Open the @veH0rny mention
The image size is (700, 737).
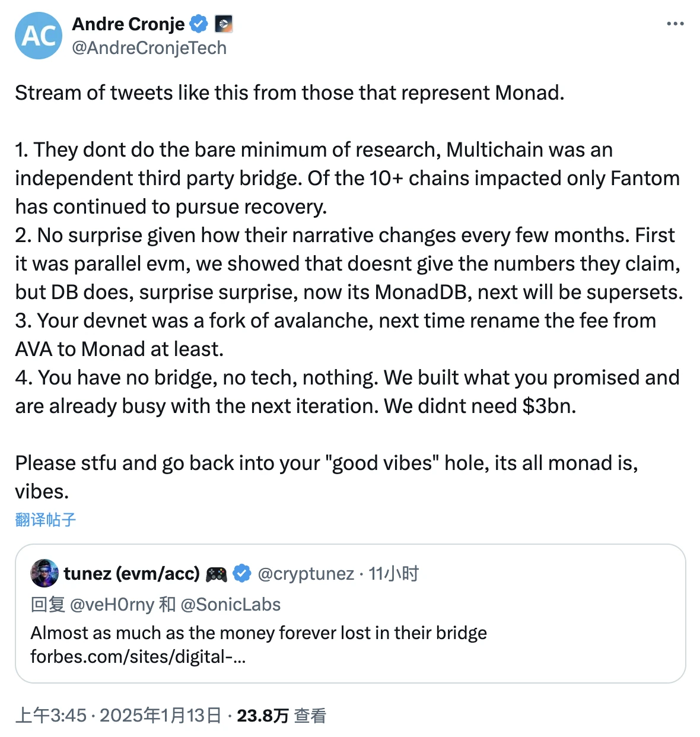[x=112, y=605]
